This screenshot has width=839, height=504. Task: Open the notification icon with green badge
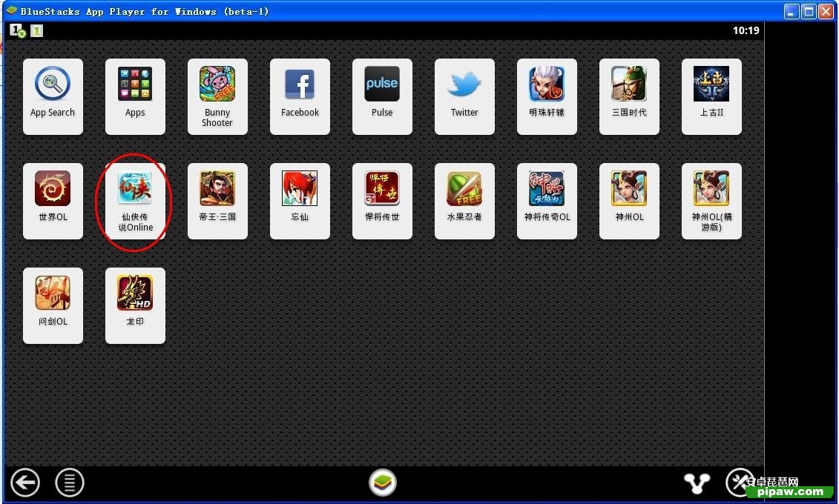(18, 31)
